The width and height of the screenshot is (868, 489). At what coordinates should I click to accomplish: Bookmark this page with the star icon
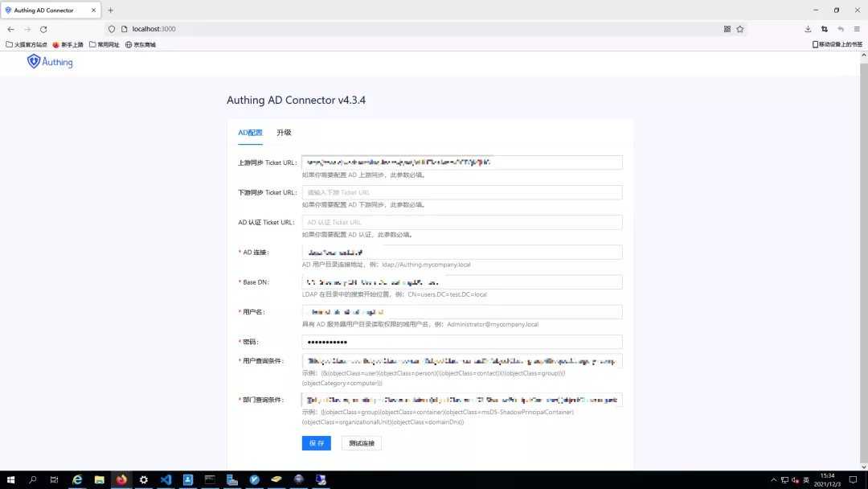[740, 29]
